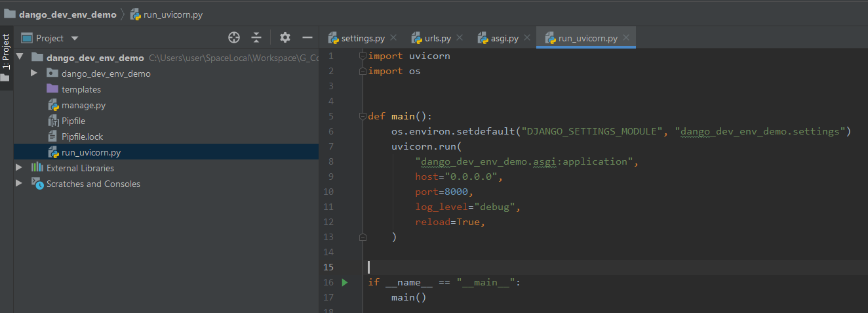Expand Scratches and Consoles node
Image resolution: width=868 pixels, height=313 pixels.
coord(19,183)
